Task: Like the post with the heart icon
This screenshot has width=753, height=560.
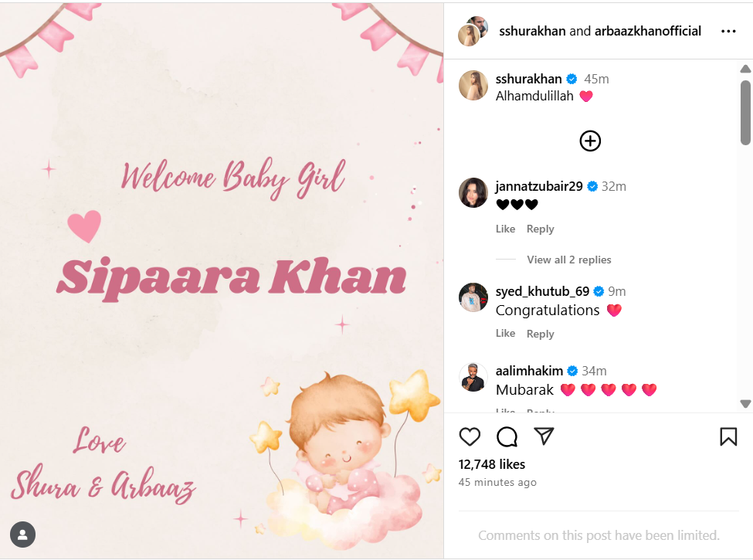Action: [470, 436]
